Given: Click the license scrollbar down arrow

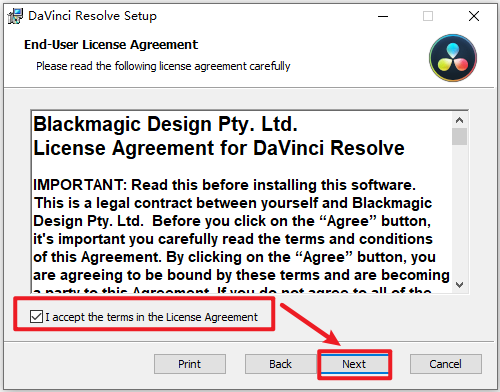Looking at the screenshot, I should point(459,285).
